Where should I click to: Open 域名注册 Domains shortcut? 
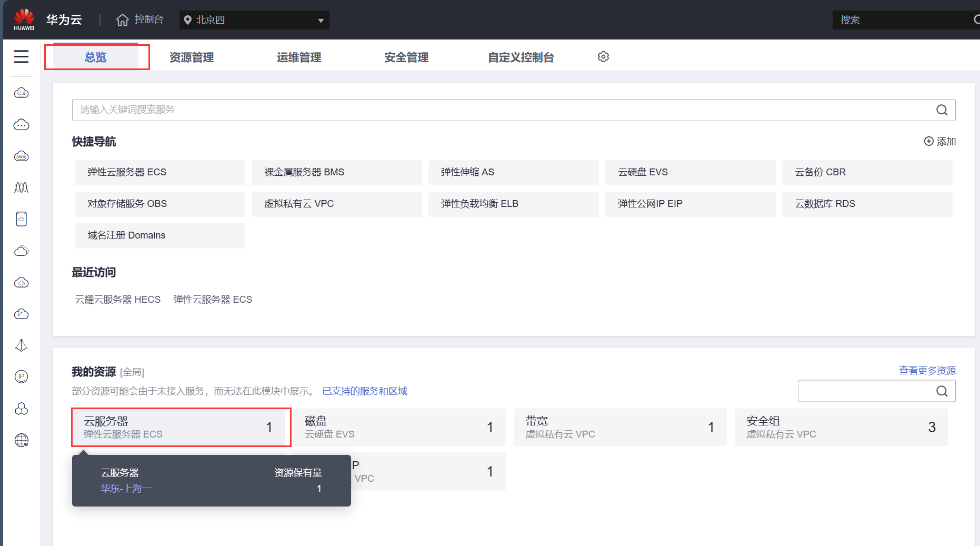160,235
